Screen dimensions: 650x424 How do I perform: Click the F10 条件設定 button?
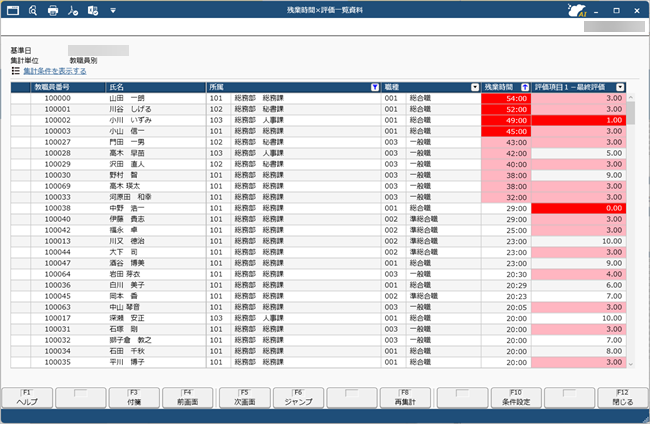pyautogui.click(x=516, y=398)
